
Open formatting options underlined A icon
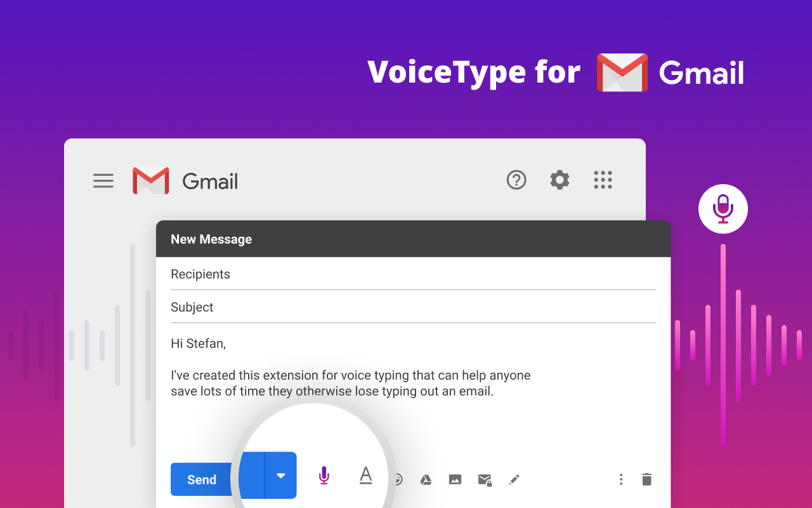pos(365,476)
